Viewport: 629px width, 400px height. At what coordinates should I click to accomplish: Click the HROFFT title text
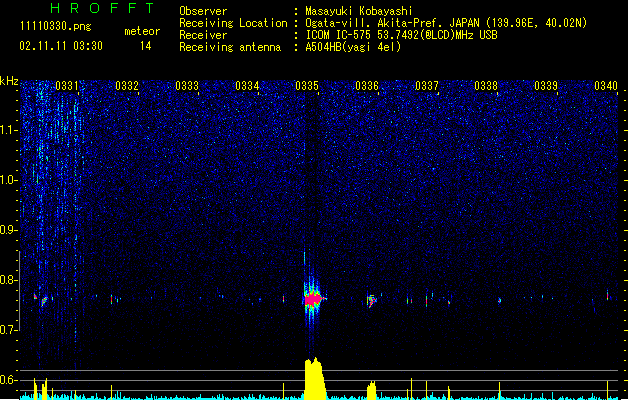tap(102, 8)
